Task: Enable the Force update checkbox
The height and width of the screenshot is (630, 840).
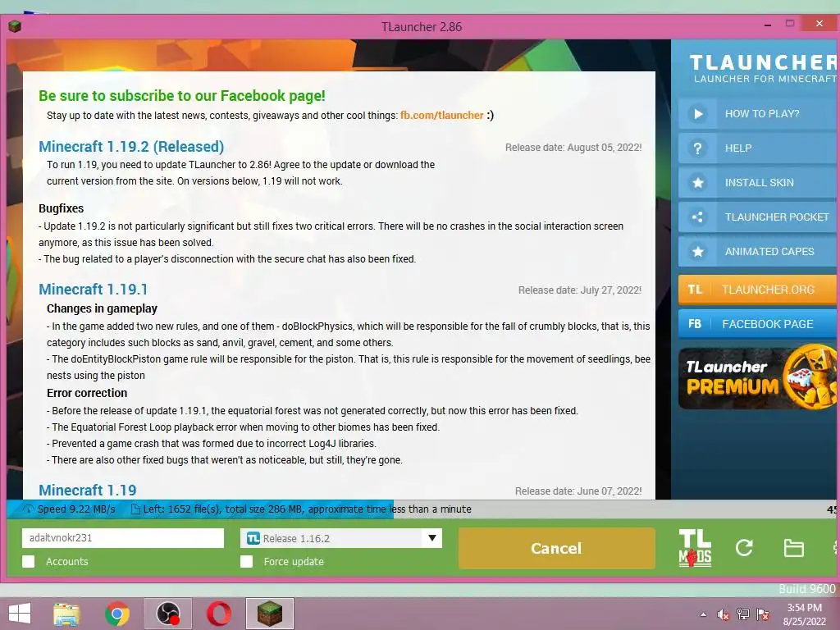Action: tap(246, 561)
